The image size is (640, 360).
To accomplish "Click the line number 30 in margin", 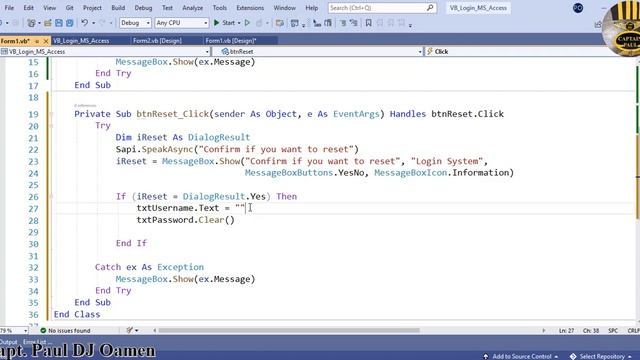I will click(x=33, y=244).
